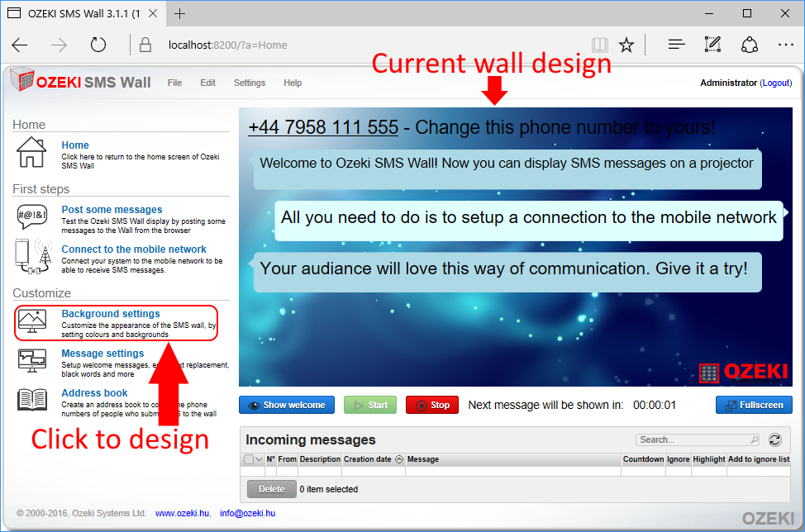Image resolution: width=805 pixels, height=532 pixels.
Task: Click the Countdown column header
Action: 643,459
